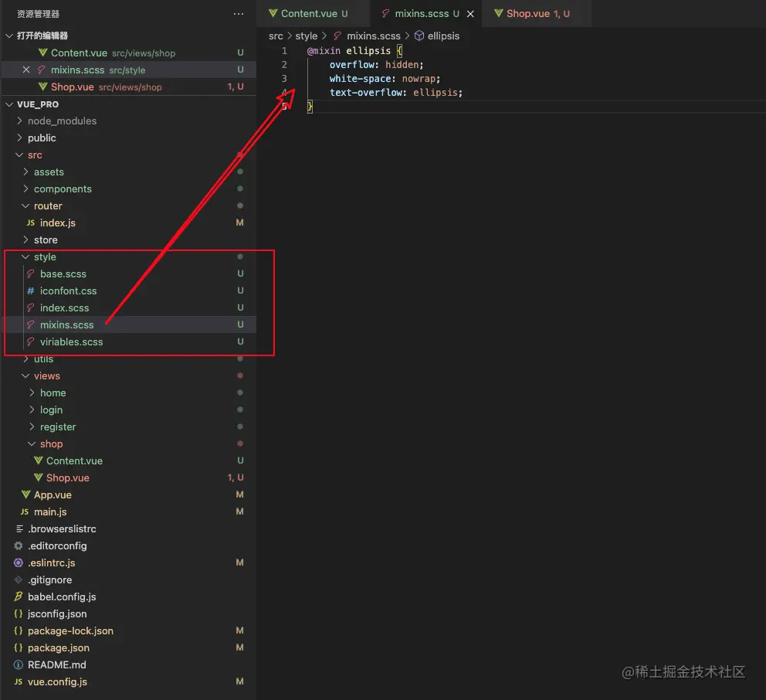Viewport: 766px width, 700px height.
Task: Click the JS icon of vue.config.js
Action: click(19, 681)
